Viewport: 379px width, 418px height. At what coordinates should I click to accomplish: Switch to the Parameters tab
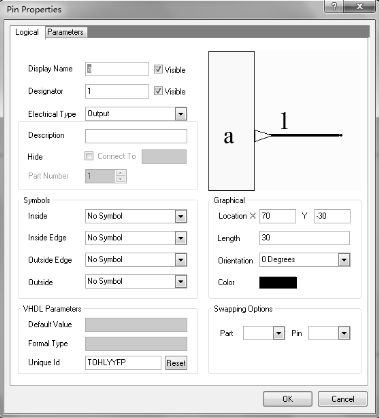pyautogui.click(x=66, y=32)
